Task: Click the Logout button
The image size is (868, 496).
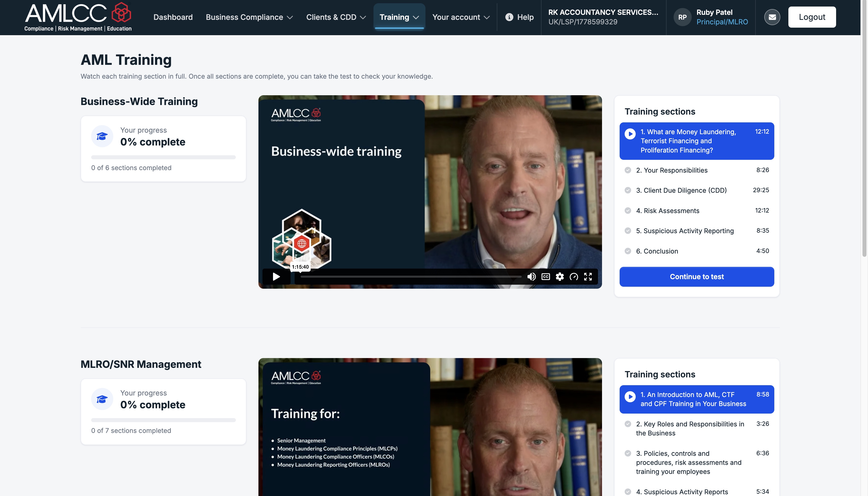Action: coord(812,17)
